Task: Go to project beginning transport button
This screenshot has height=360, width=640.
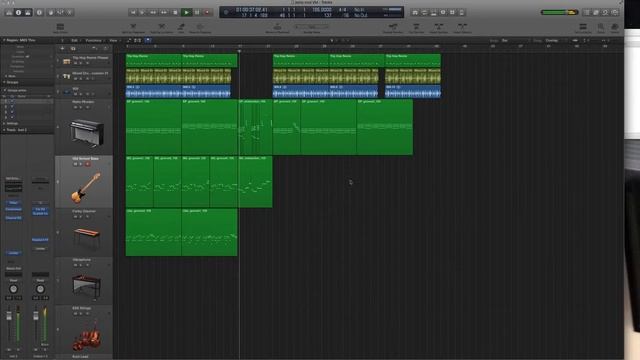Action: [x=133, y=13]
